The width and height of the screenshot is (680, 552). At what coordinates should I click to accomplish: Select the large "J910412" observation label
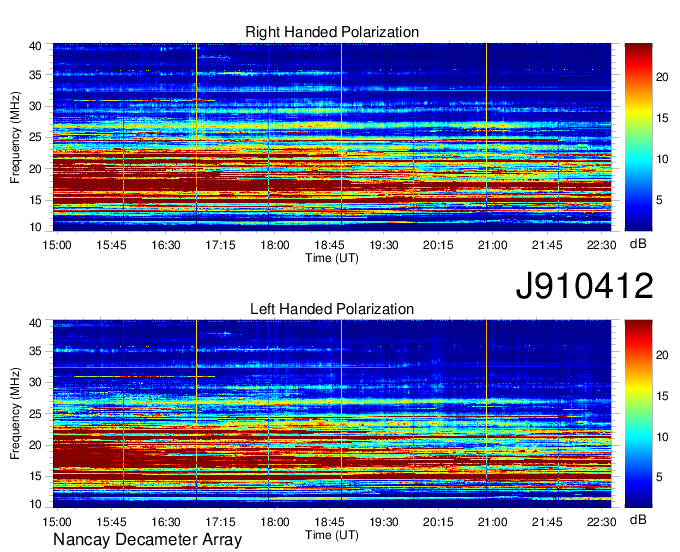click(x=584, y=286)
